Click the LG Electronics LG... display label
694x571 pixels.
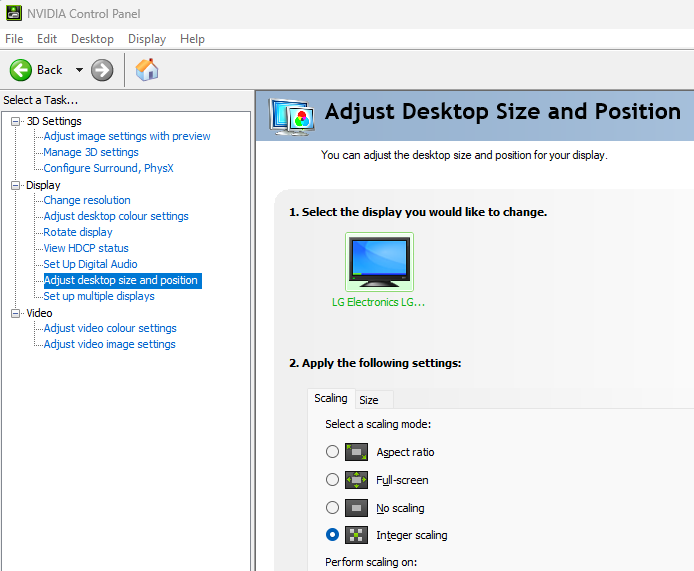(x=378, y=302)
